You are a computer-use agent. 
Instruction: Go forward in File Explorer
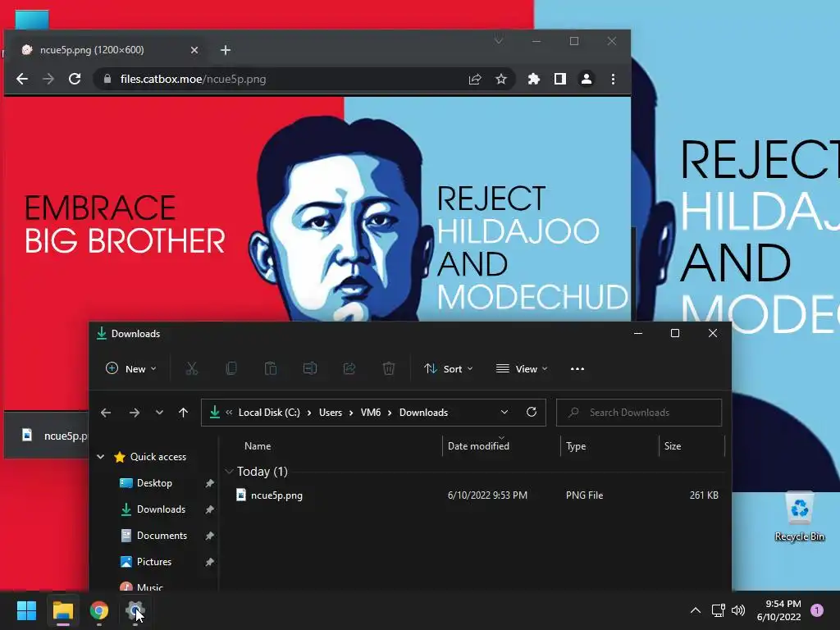coord(134,413)
